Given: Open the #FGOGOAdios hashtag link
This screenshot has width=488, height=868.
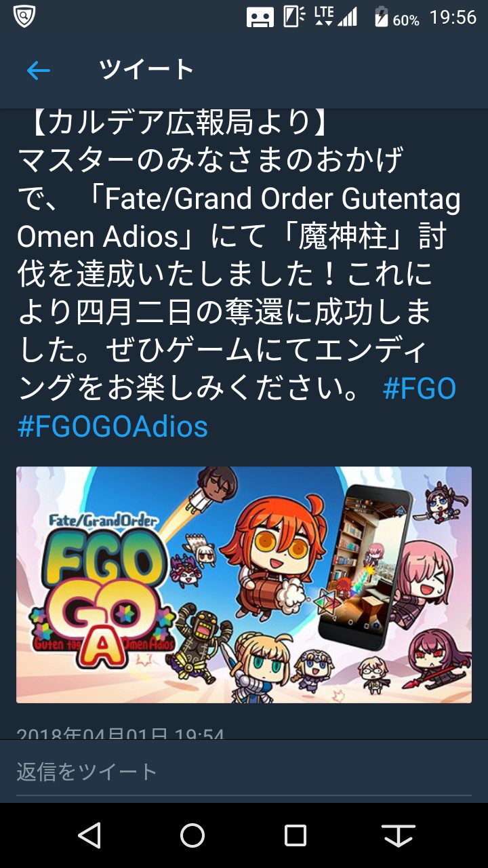Looking at the screenshot, I should pyautogui.click(x=113, y=427).
